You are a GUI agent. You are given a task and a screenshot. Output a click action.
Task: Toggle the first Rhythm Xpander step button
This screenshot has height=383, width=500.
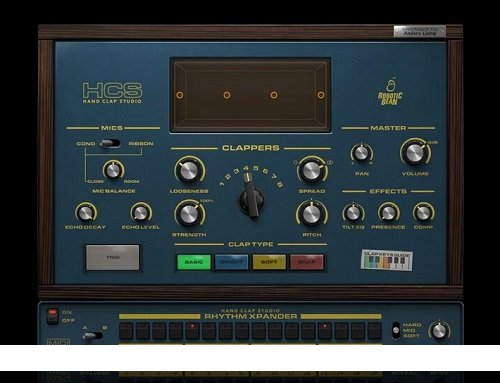(126, 330)
